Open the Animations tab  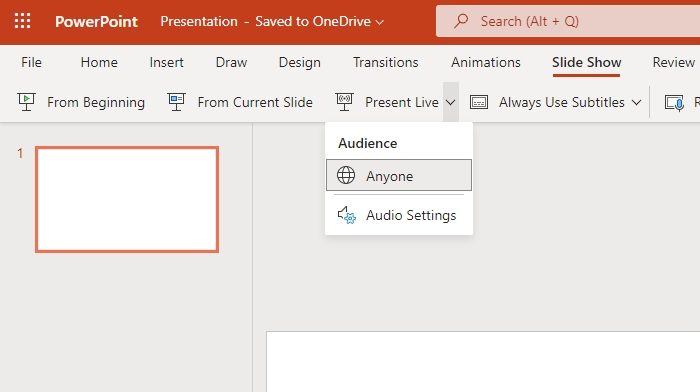tap(486, 62)
